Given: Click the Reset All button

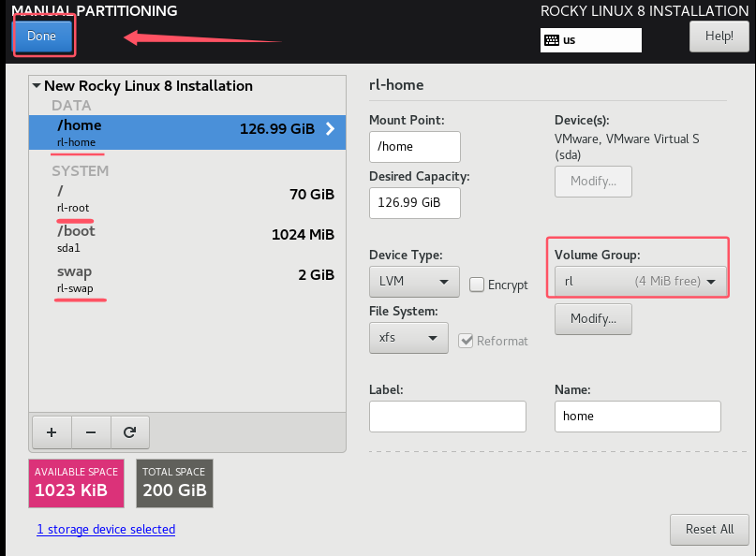Looking at the screenshot, I should [x=709, y=530].
